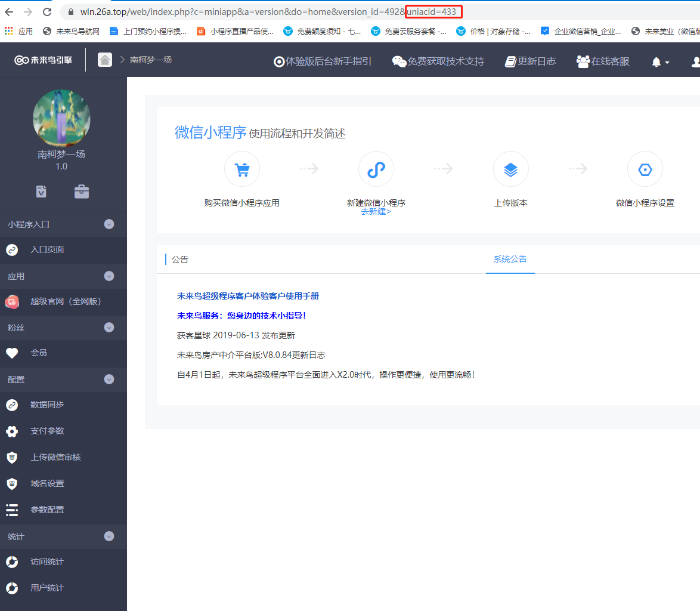Click the 微信小程序设置 hexagon icon
This screenshot has height=611, width=700.
[645, 169]
